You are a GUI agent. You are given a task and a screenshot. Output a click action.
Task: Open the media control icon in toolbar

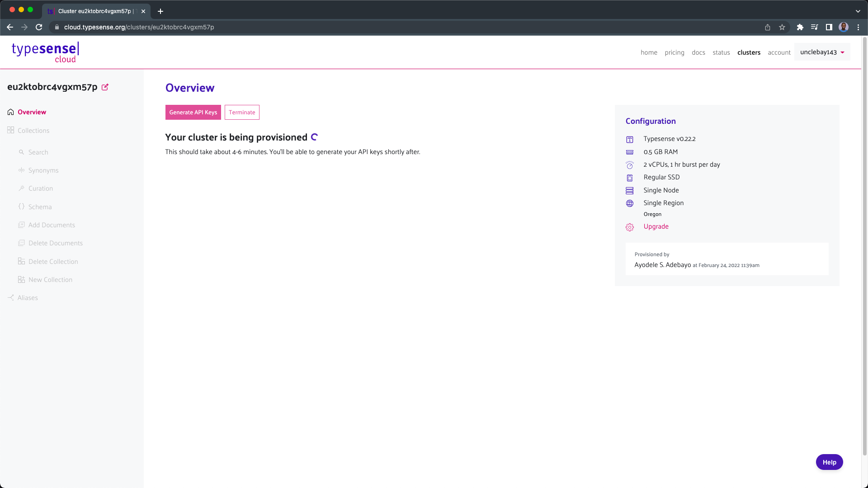[x=814, y=27]
